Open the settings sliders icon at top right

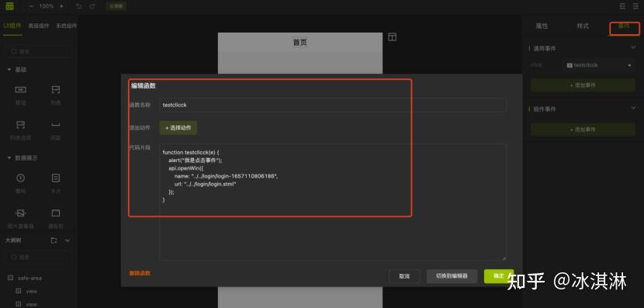click(622, 6)
